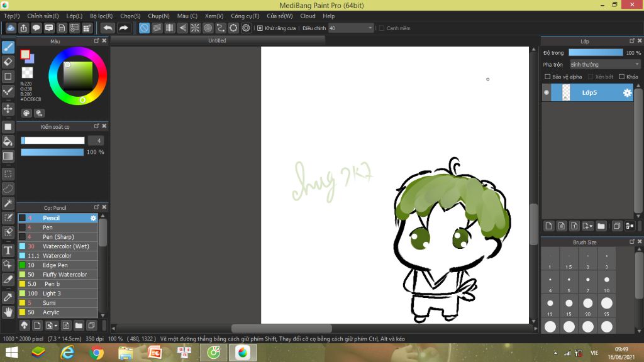Click the Redo arrow
The image size is (644, 362).
pyautogui.click(x=123, y=28)
